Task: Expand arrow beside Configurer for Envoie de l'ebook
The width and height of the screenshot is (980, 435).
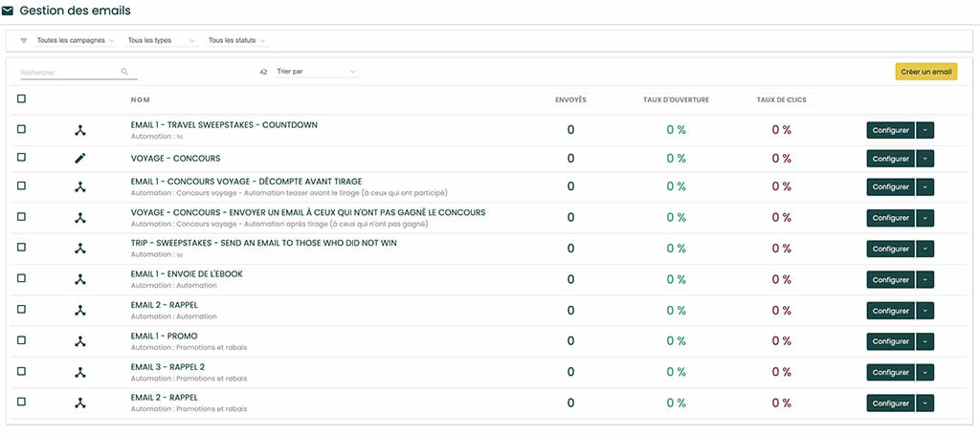Action: [925, 279]
